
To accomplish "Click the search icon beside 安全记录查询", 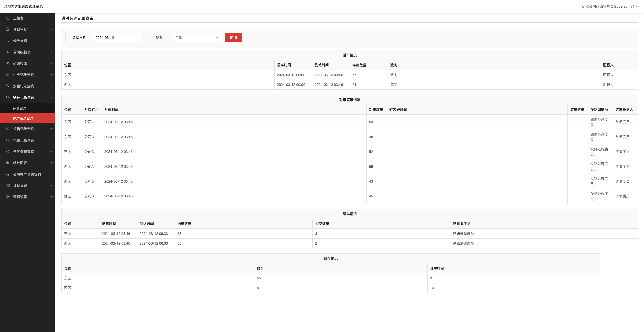I will tap(8, 86).
